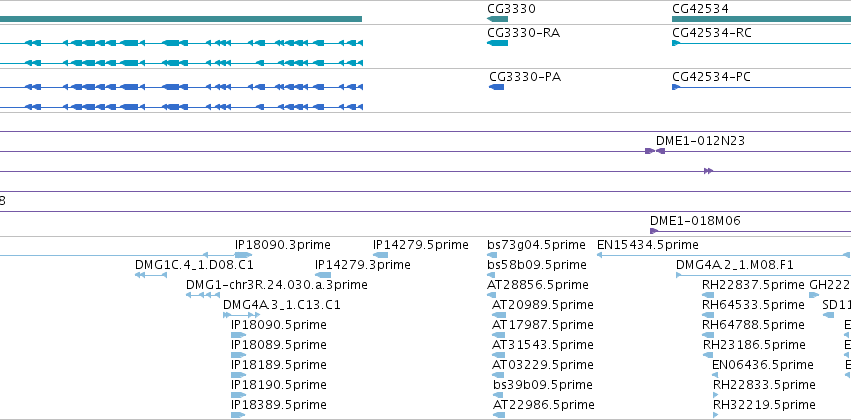Click the DME1-018M06 label
The width and height of the screenshot is (851, 420).
pos(695,221)
